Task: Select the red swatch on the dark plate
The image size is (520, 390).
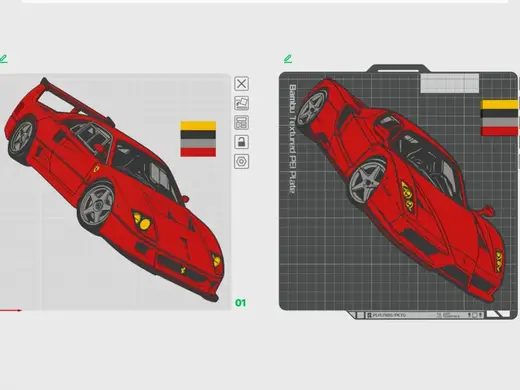Action: pos(499,131)
